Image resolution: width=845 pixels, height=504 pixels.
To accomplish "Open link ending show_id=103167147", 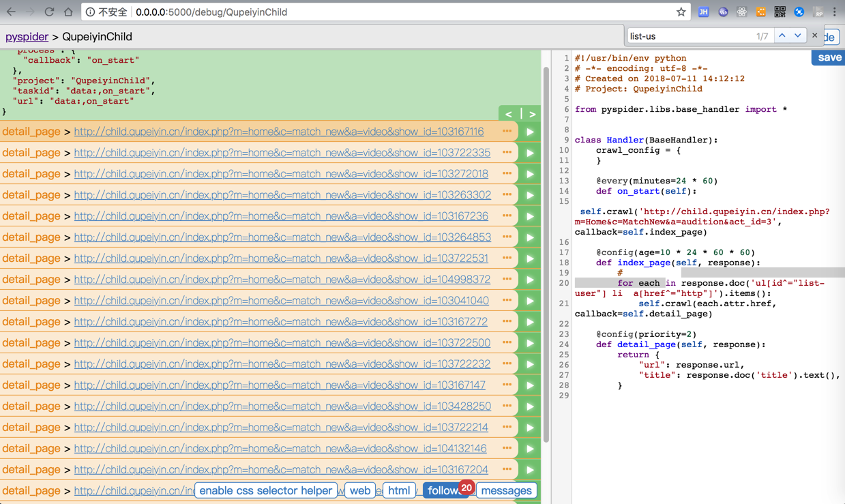I will (280, 385).
